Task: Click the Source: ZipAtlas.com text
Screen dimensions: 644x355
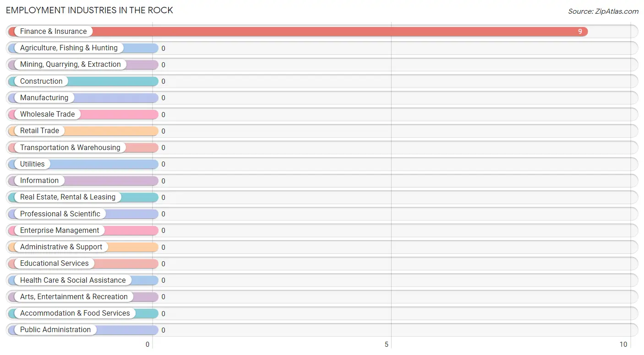Action: (603, 11)
